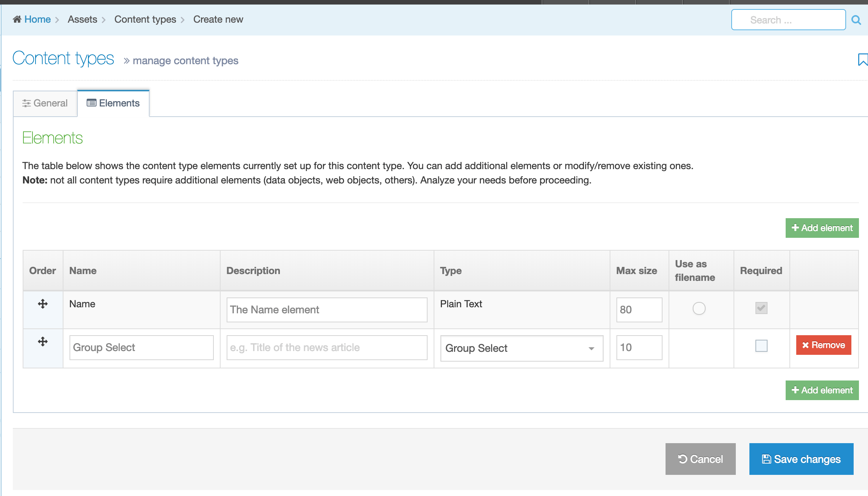Click the home icon in breadcrumb

click(x=17, y=19)
